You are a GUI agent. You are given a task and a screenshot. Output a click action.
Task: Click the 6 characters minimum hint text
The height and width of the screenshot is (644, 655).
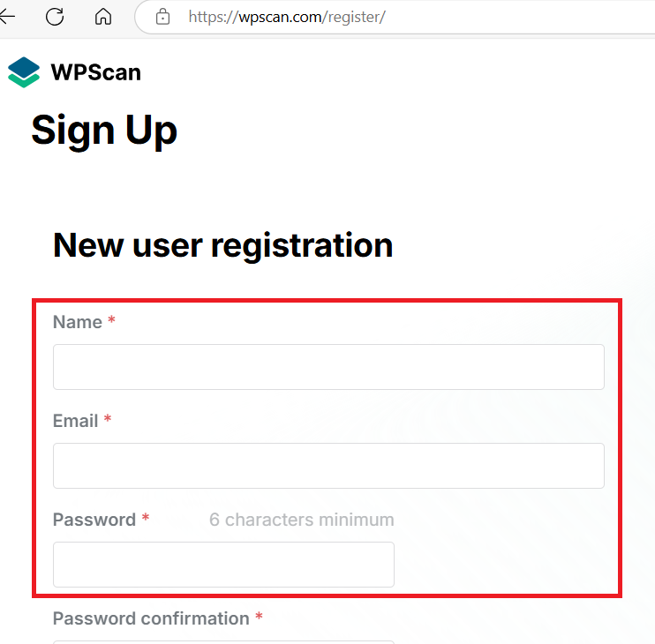coord(301,520)
